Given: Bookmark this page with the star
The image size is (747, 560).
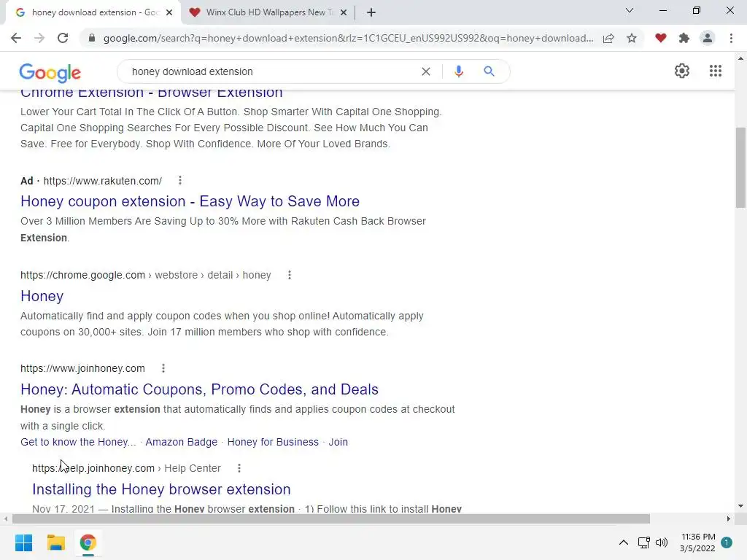Looking at the screenshot, I should pyautogui.click(x=632, y=38).
